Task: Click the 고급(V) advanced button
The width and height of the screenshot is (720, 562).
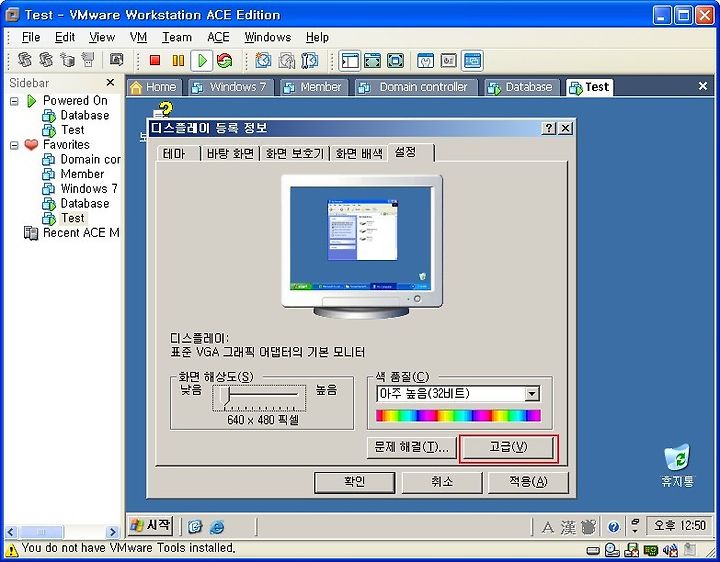Action: click(x=508, y=447)
